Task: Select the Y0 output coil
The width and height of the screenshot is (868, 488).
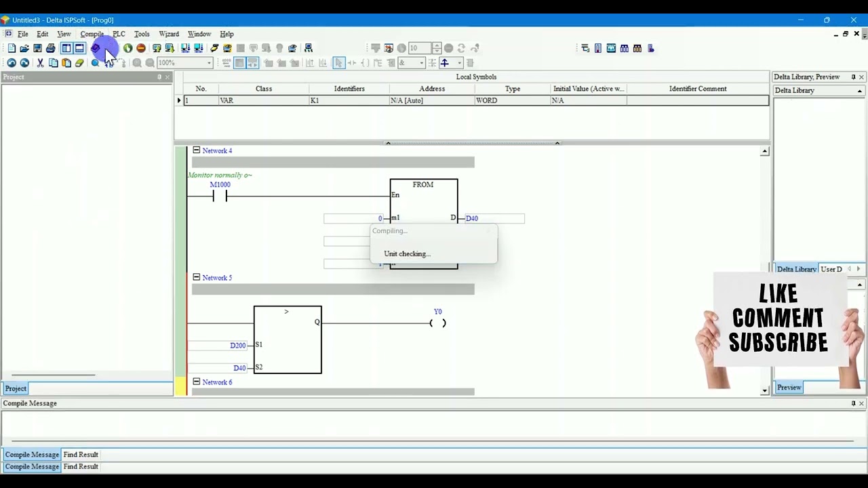Action: pos(438,323)
